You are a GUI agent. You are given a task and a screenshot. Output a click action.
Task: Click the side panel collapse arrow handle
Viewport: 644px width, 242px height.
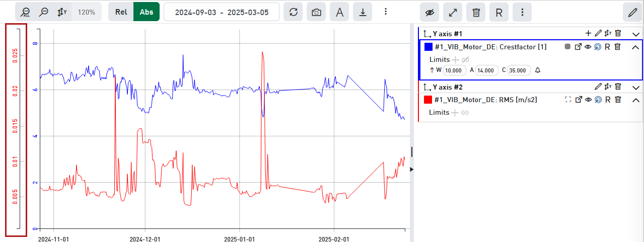click(x=412, y=170)
